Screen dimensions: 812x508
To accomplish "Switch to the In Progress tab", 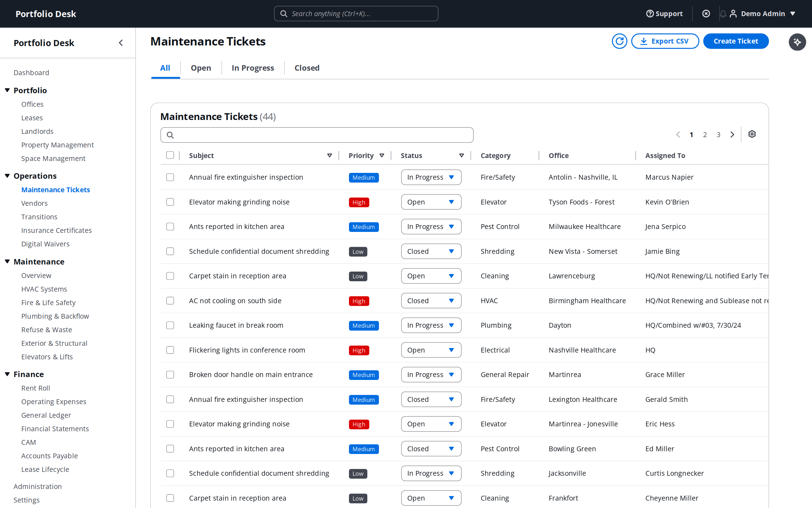I will coord(253,68).
